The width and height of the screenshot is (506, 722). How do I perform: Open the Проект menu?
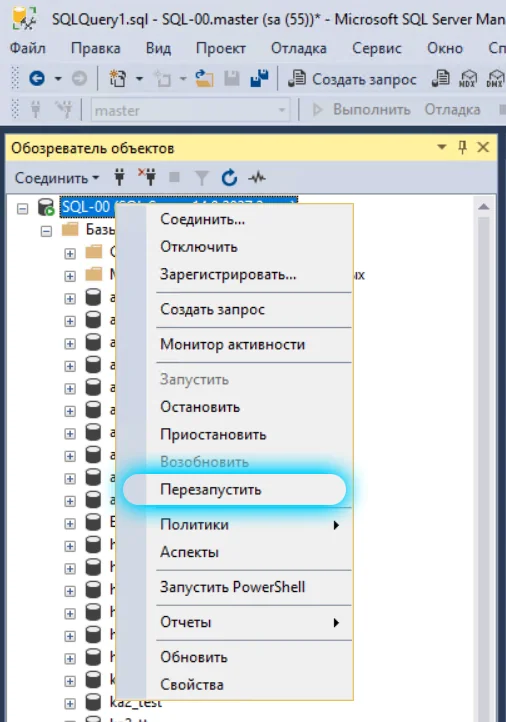(221, 48)
